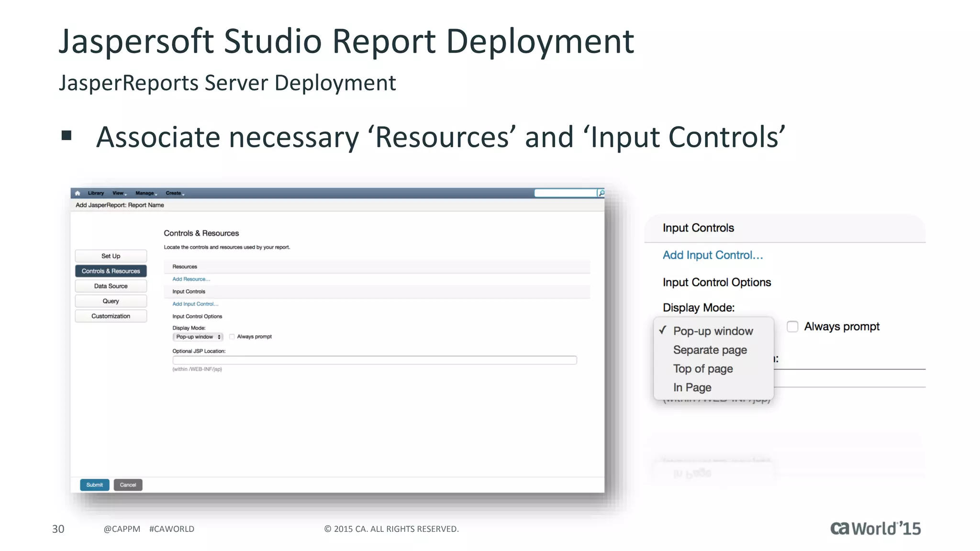
Task: Click Add Input Control... link in the form
Action: coord(195,304)
